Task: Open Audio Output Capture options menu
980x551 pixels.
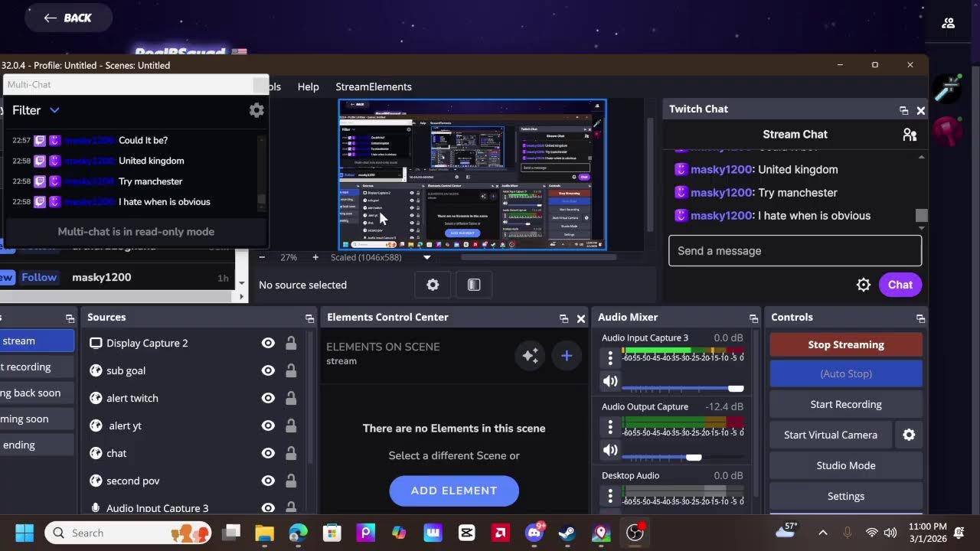Action: 610,426
